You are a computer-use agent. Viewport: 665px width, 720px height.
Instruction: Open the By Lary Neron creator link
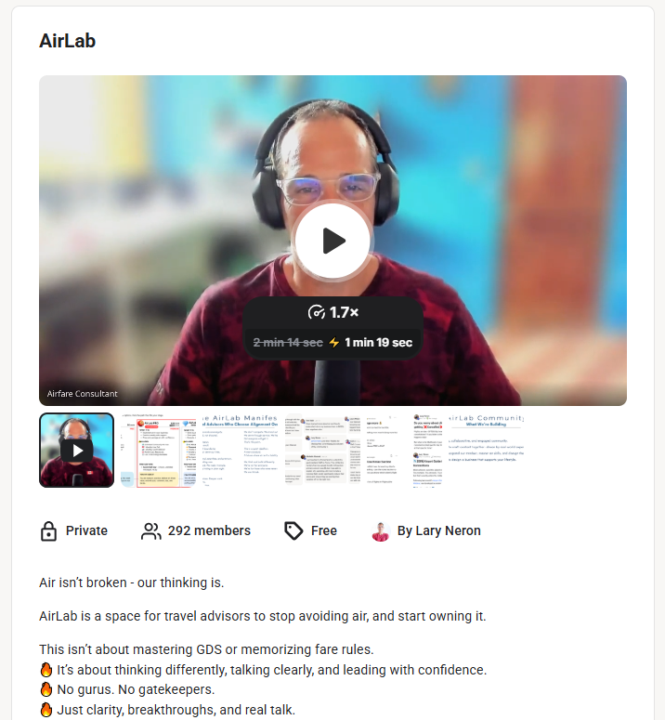[439, 531]
